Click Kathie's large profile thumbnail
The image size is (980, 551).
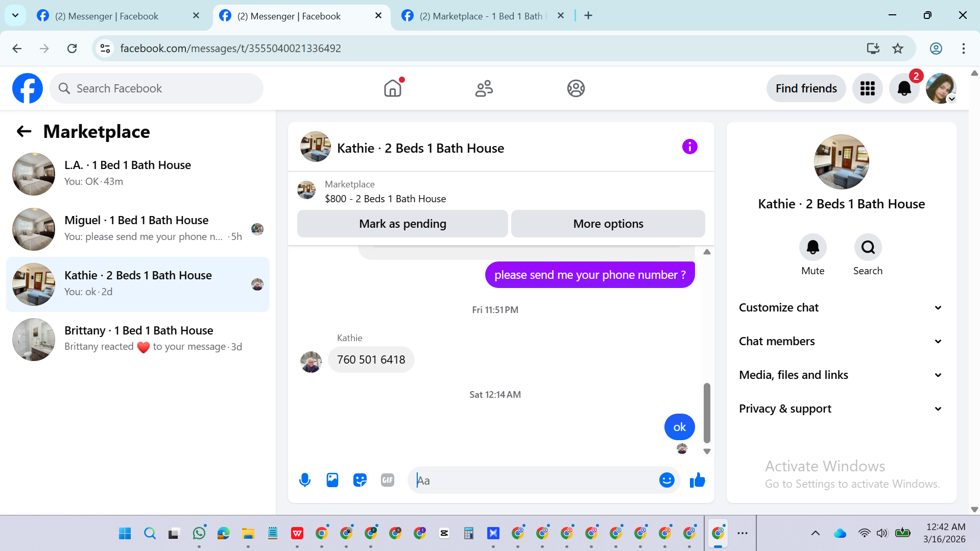841,162
